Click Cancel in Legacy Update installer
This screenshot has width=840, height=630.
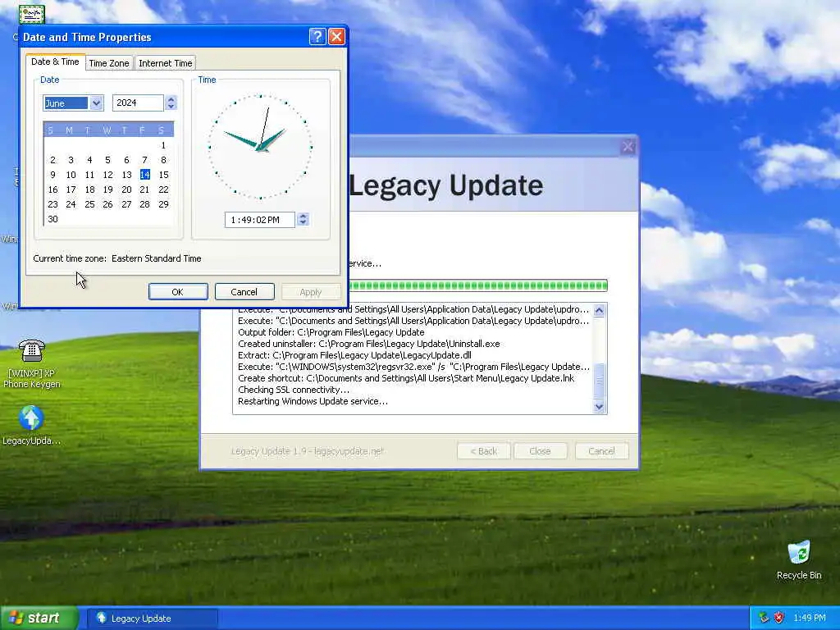[601, 451]
